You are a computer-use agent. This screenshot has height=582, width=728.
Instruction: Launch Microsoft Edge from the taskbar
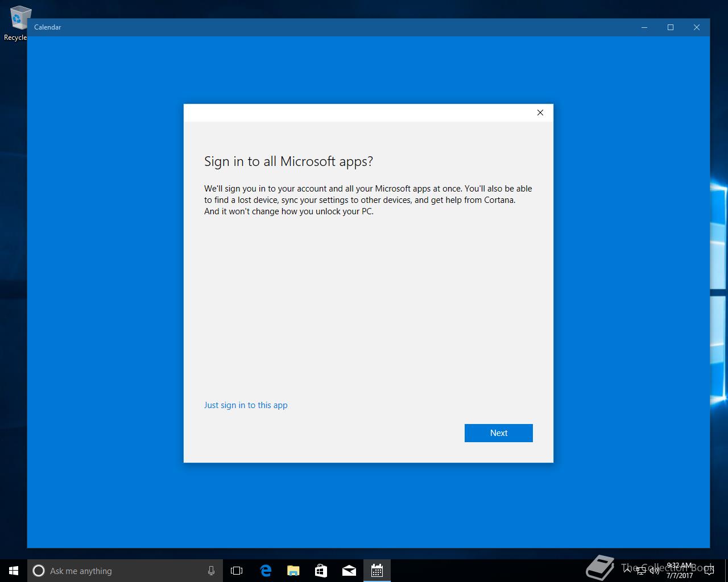[x=266, y=571]
